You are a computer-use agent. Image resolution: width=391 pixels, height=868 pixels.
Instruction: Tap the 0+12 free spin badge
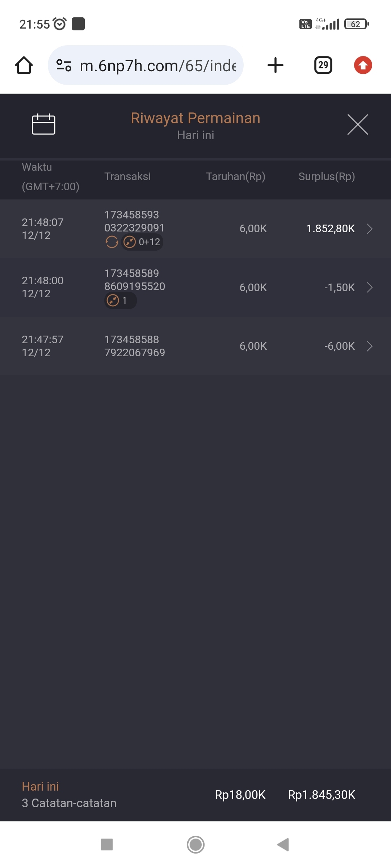tap(142, 242)
